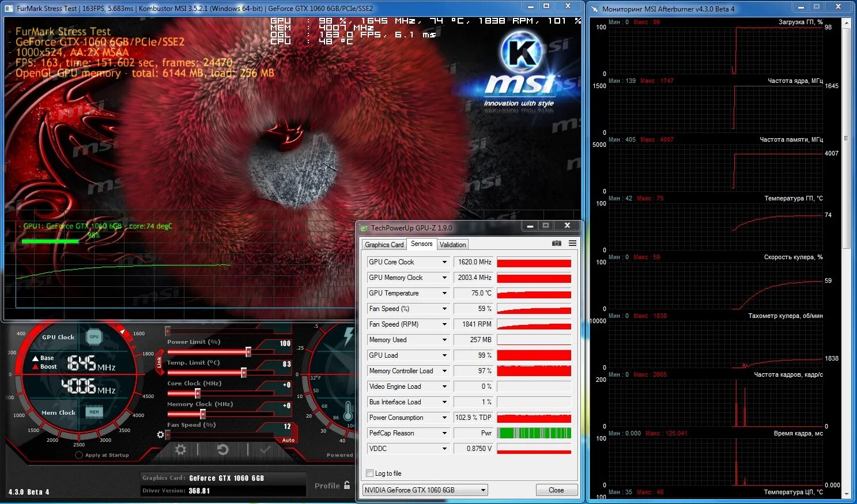857x504 pixels.
Task: Expand GPU Memory Clock sensor dropdown
Action: point(444,278)
